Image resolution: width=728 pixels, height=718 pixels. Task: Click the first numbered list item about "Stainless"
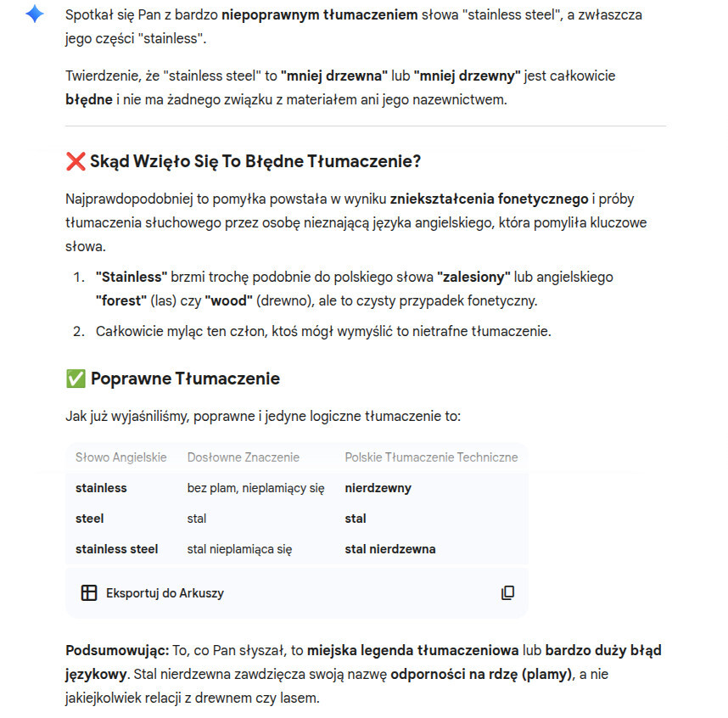coord(354,289)
